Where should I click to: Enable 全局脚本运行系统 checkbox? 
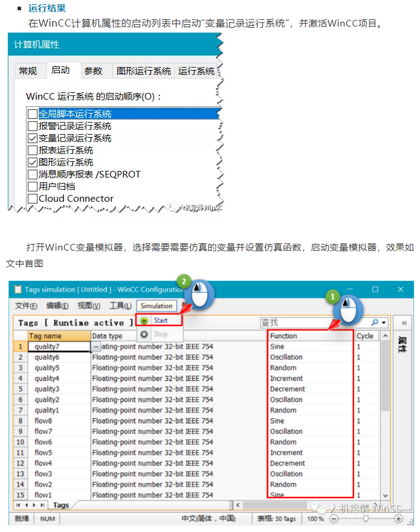33,114
